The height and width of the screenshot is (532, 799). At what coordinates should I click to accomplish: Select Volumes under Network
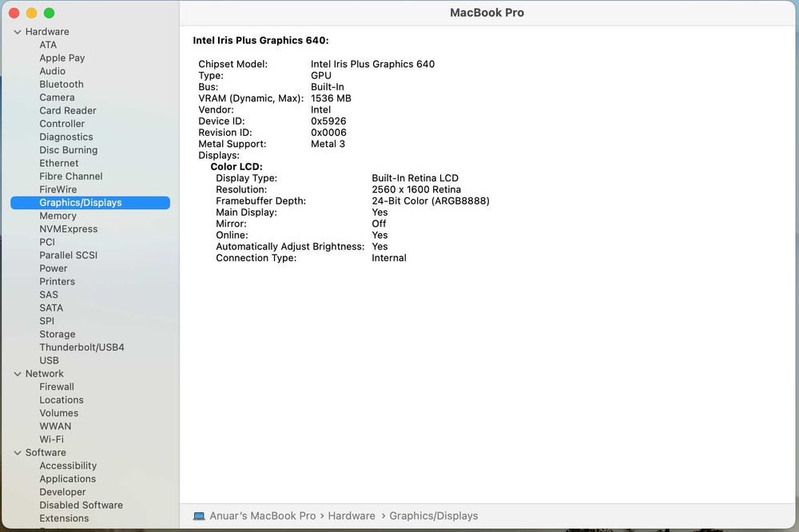pos(59,413)
